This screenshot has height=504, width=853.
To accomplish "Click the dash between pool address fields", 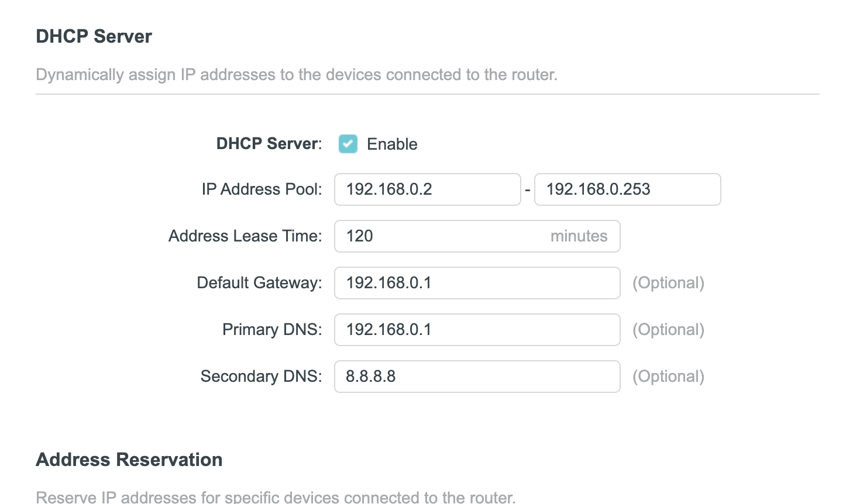I will click(528, 189).
